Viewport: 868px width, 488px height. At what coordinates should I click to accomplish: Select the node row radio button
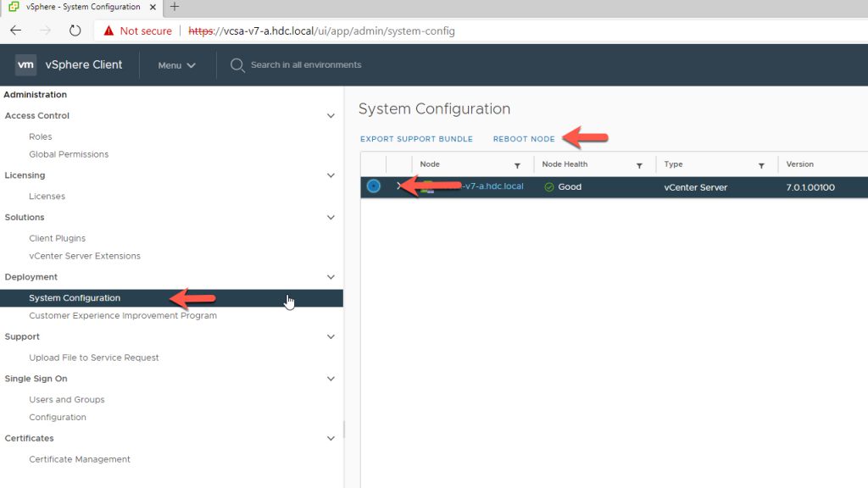(x=374, y=186)
